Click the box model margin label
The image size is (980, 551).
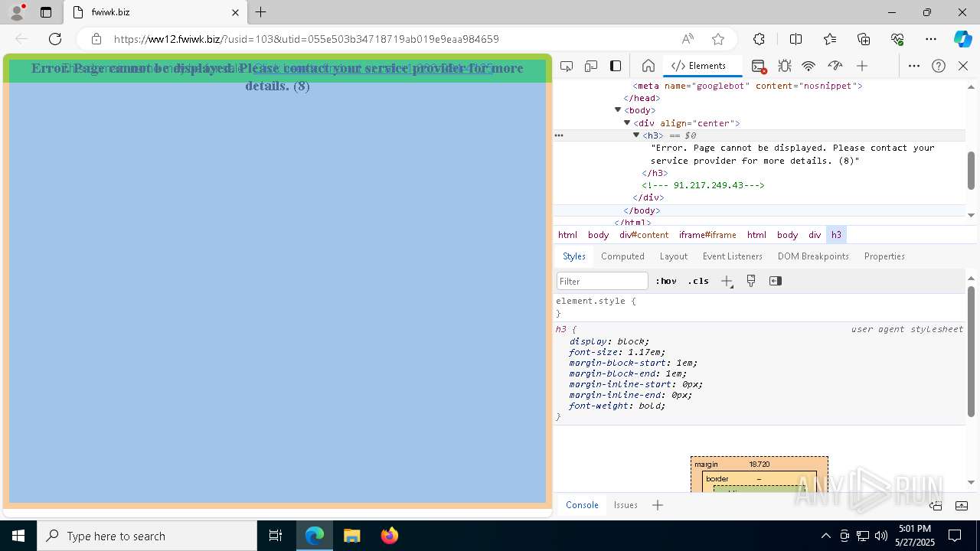(706, 465)
